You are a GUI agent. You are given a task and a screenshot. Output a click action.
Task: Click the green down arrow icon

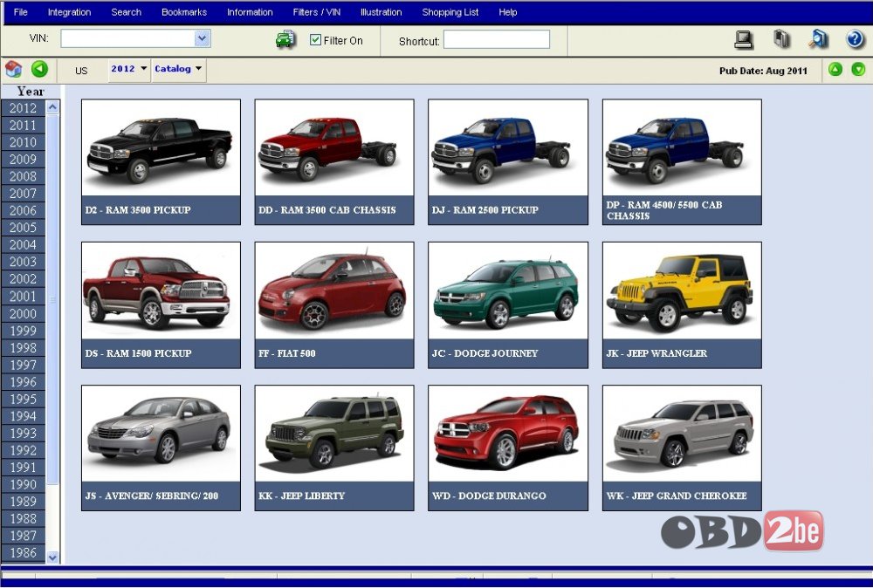point(858,70)
